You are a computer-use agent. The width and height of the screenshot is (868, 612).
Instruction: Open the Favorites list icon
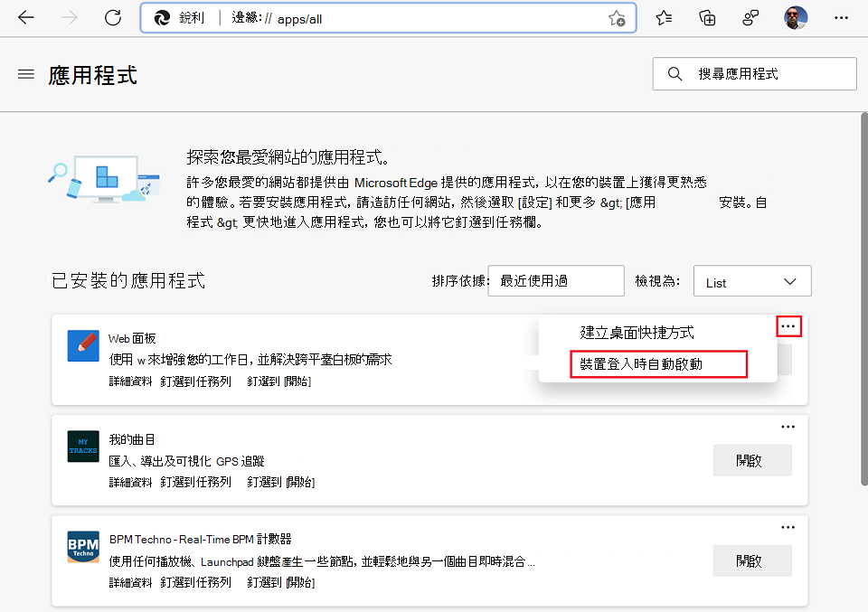663,18
